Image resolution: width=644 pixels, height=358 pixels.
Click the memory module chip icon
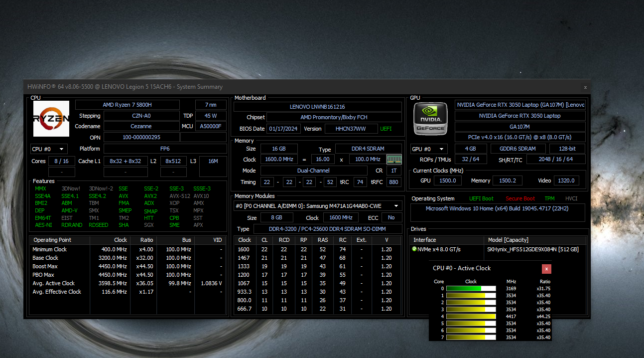[x=394, y=160]
